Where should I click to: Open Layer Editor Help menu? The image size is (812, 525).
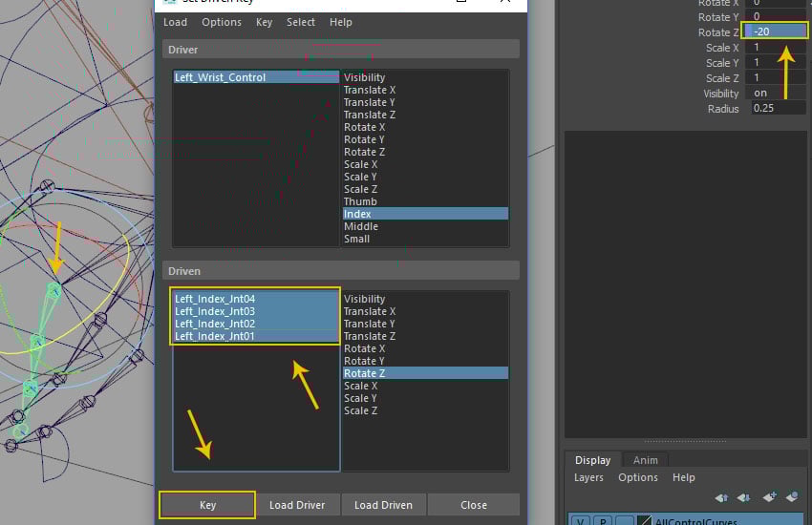pos(684,477)
